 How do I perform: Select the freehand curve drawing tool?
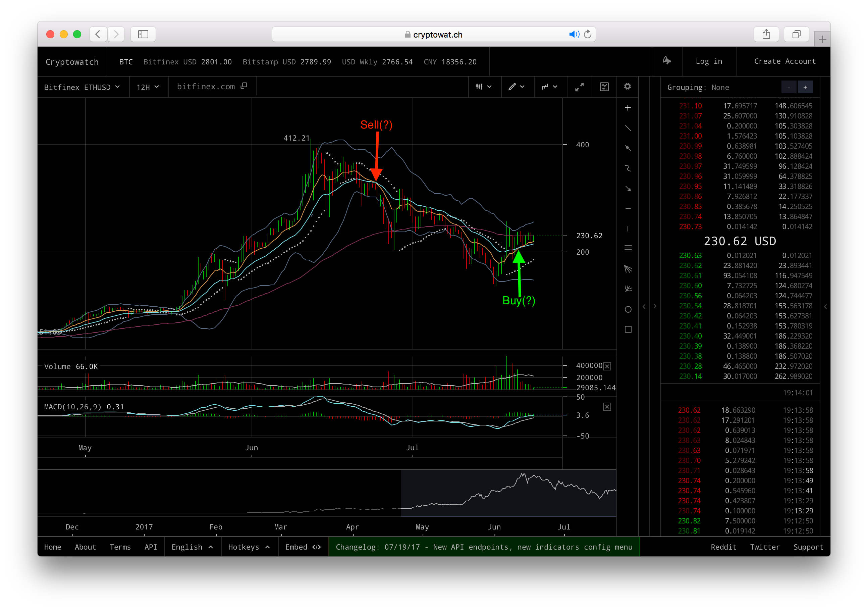628,168
